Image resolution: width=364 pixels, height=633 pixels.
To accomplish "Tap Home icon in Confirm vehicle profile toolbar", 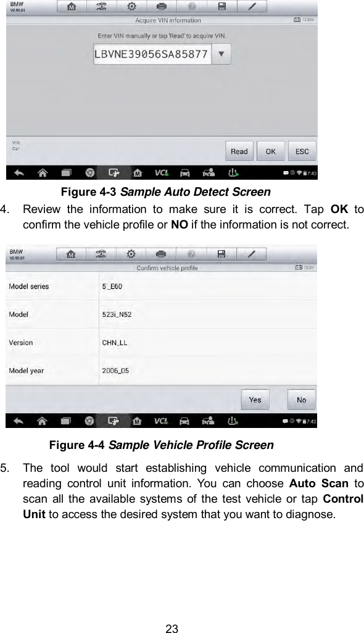I will (71, 254).
